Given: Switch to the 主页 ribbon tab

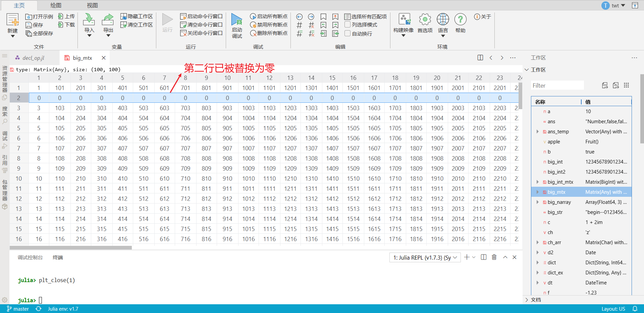Looking at the screenshot, I should [19, 5].
